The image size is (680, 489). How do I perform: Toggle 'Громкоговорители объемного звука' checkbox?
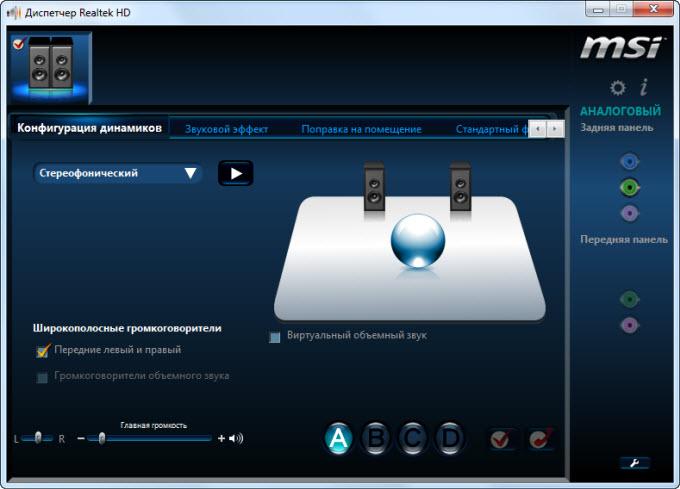pos(42,377)
